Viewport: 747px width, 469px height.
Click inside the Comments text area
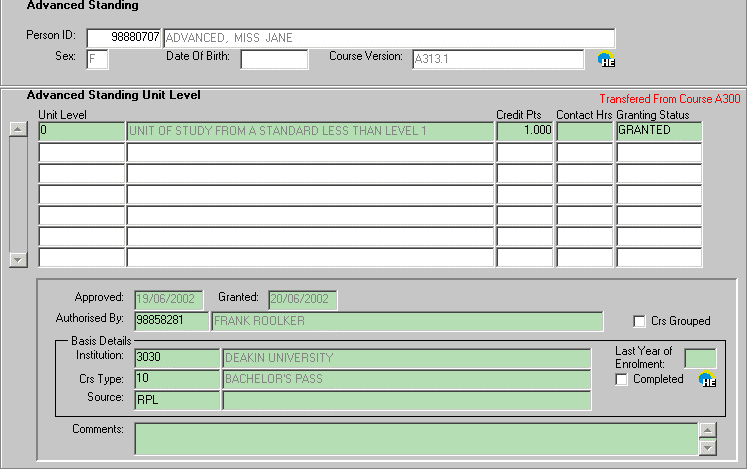(415, 438)
